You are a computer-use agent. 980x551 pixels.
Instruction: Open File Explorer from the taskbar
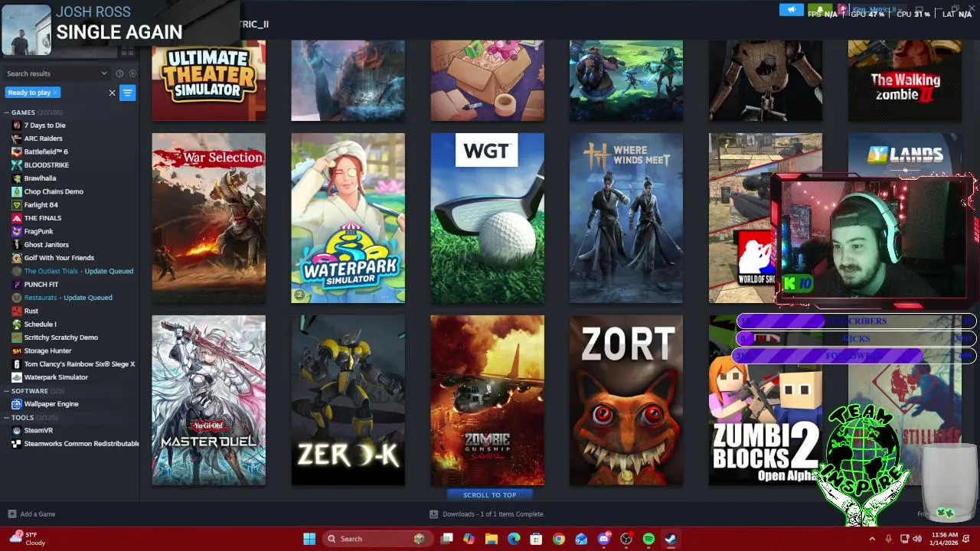click(x=492, y=539)
